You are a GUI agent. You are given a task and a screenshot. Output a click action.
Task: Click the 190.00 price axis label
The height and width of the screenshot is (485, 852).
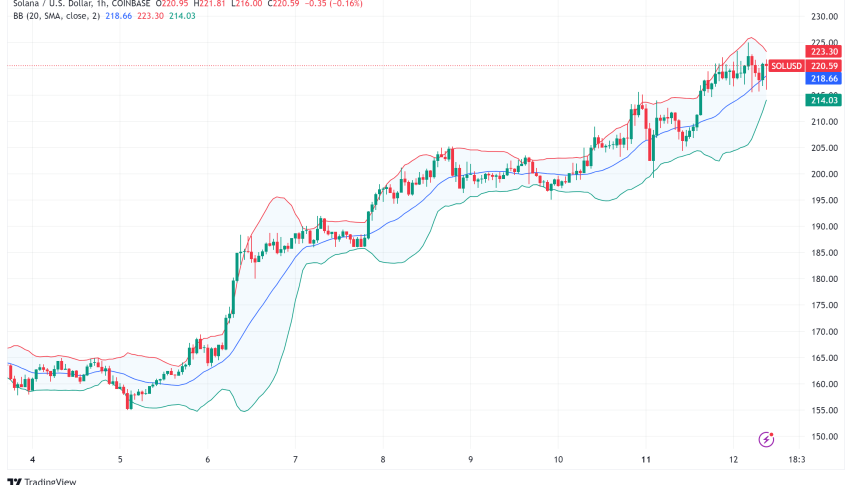click(824, 226)
